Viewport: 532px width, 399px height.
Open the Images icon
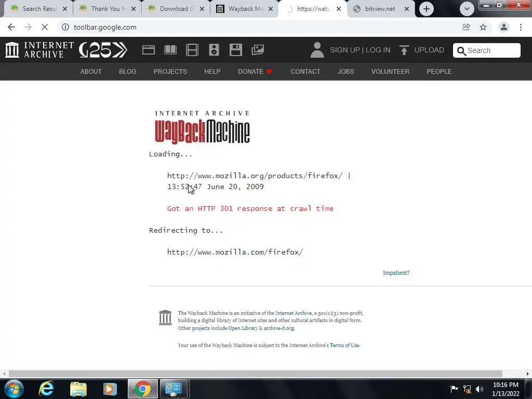coord(258,50)
